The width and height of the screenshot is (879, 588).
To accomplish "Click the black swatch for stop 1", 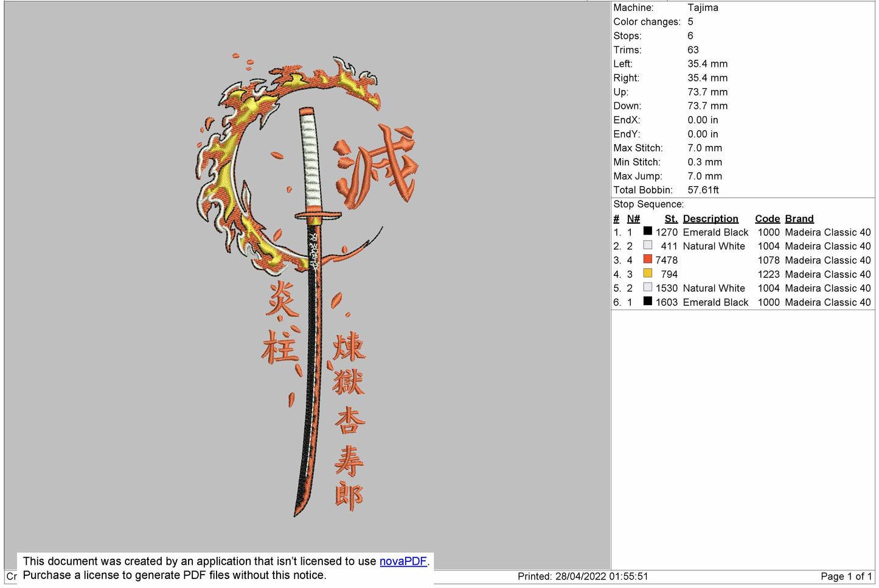I will coord(647,231).
